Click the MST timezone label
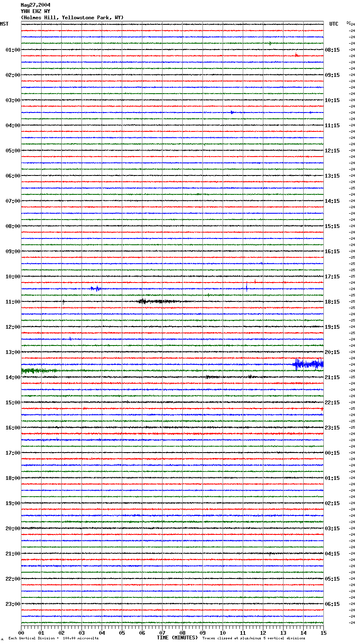Viewport: 357px width, 644px height. (4, 24)
